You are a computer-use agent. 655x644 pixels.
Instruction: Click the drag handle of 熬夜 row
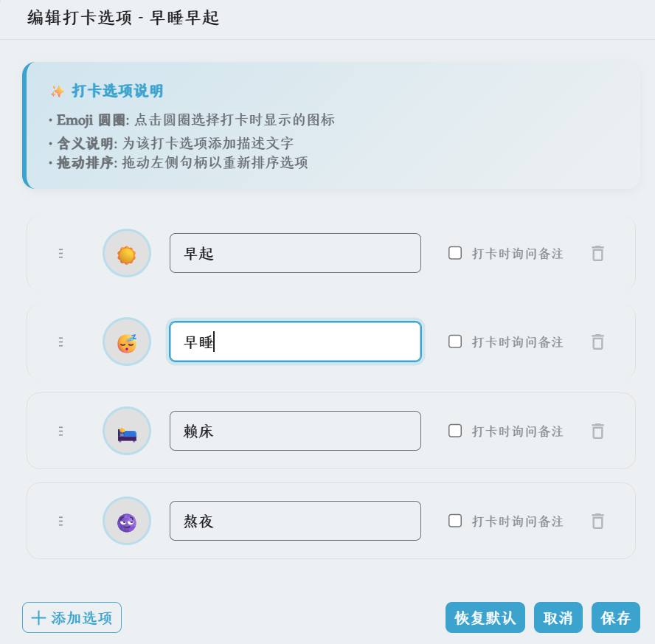(x=60, y=521)
